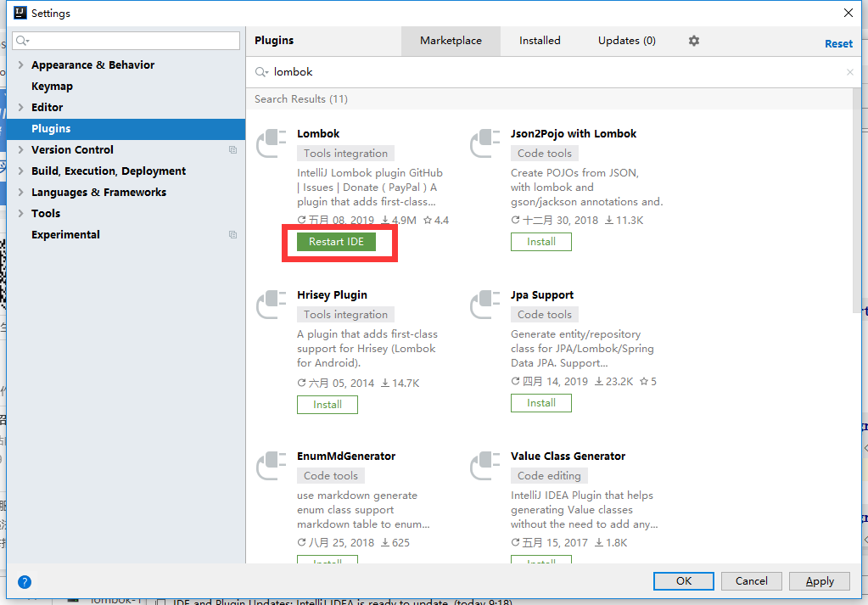
Task: Expand the Tools settings node
Action: 20,213
